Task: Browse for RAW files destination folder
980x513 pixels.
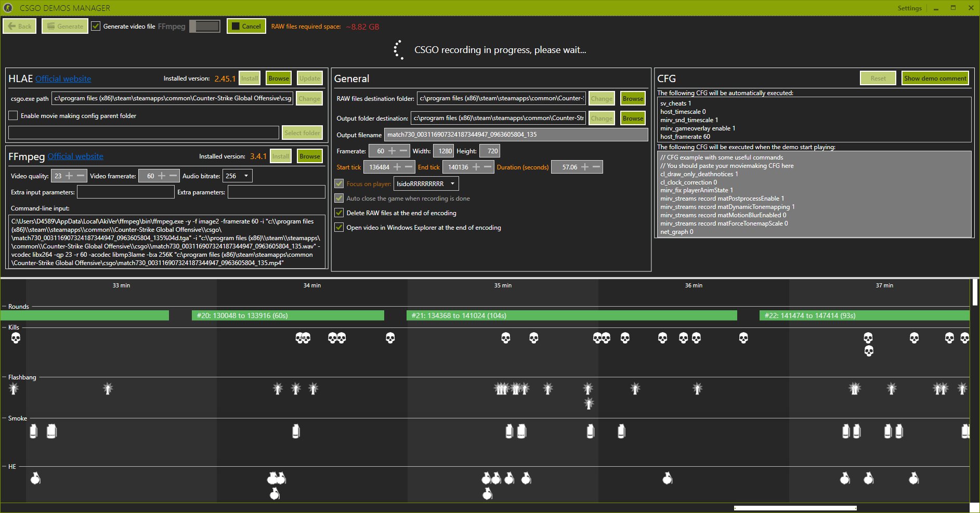Action: pyautogui.click(x=633, y=98)
